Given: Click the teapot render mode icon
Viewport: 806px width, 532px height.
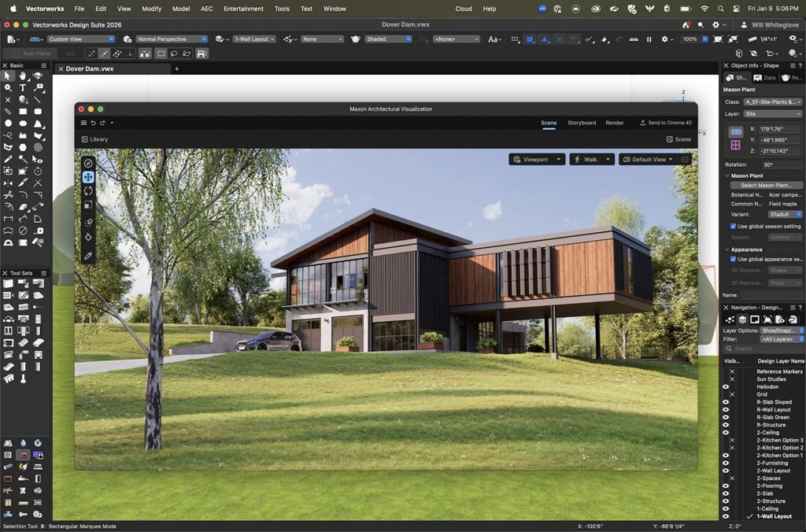Looking at the screenshot, I should pos(355,39).
